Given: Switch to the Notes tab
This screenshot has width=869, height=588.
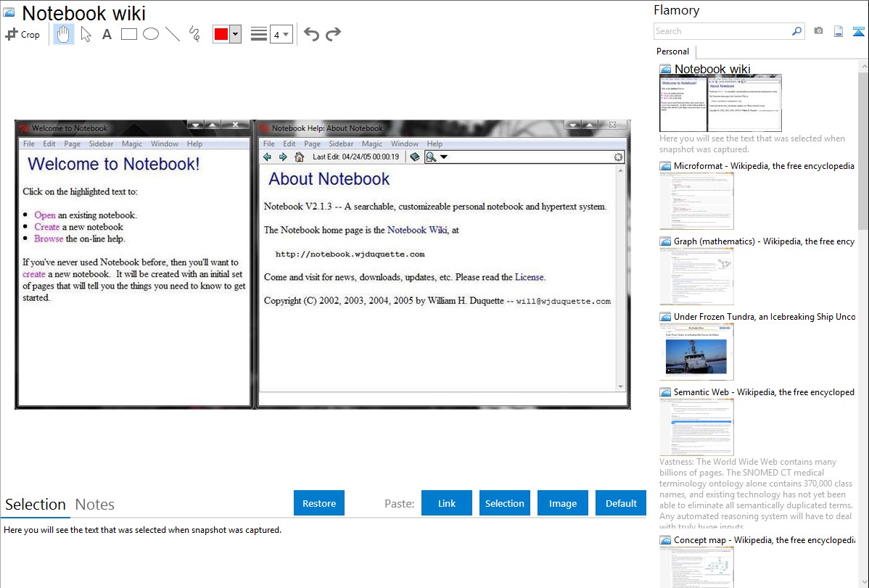Looking at the screenshot, I should tap(95, 505).
